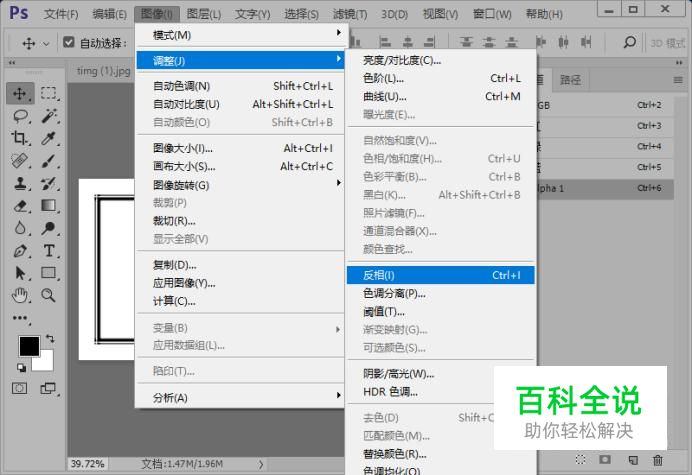Choose 画布大小(S)... menu item
Viewport: 692px width, 475px height.
coord(241,166)
